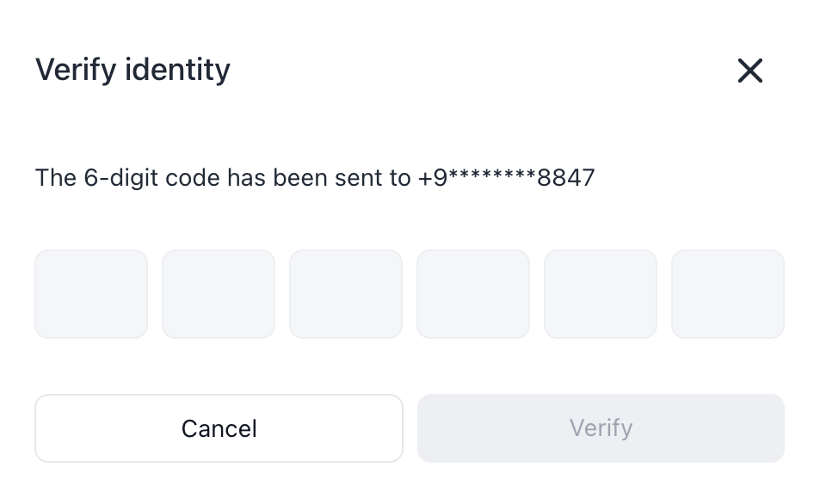
Task: Click the first code digit box
Action: pos(91,294)
